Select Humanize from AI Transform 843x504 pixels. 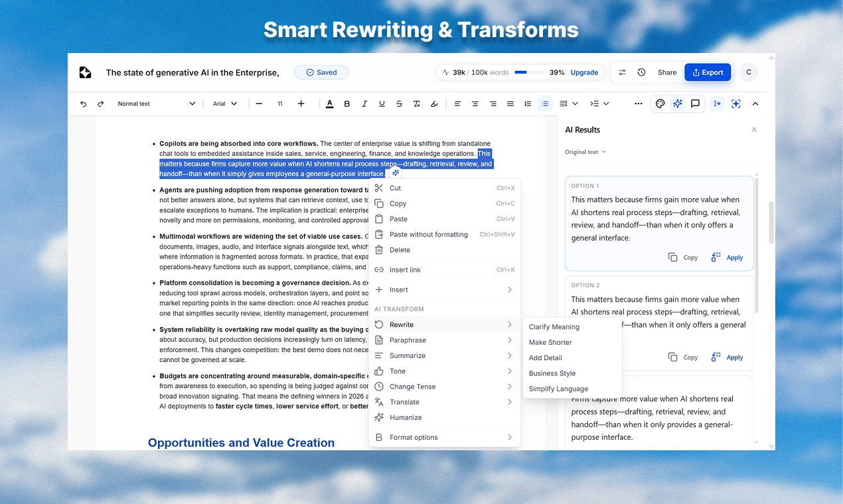(x=445, y=417)
